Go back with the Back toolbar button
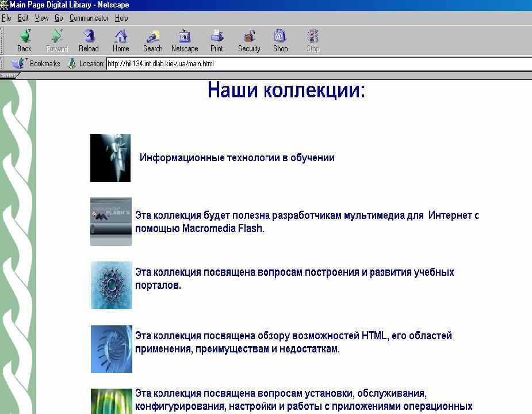 (24, 40)
